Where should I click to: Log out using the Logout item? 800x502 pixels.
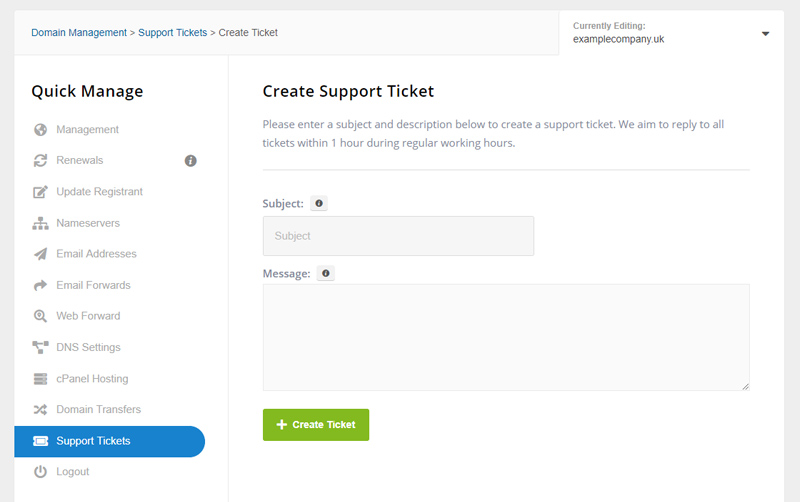pyautogui.click(x=73, y=472)
